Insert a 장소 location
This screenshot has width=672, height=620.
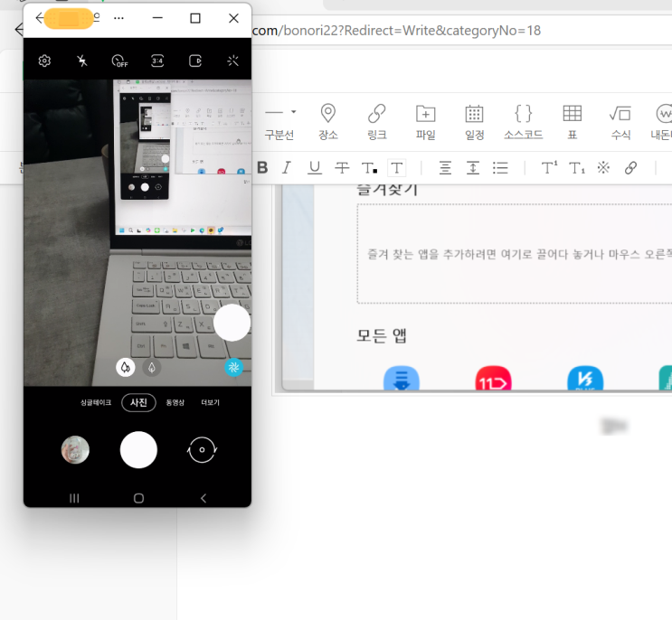(x=327, y=122)
